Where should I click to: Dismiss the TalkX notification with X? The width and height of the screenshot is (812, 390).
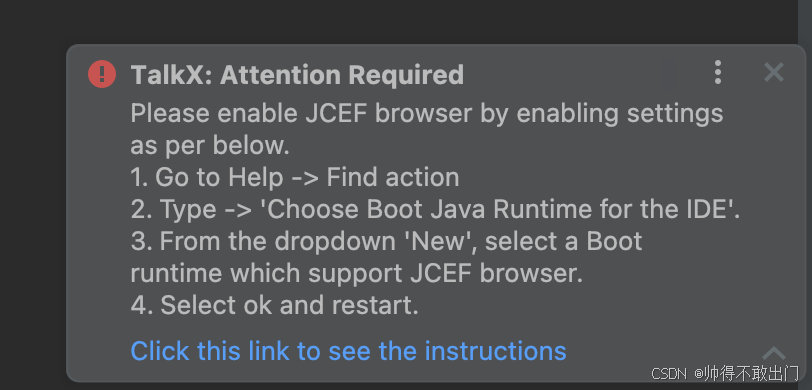[774, 73]
